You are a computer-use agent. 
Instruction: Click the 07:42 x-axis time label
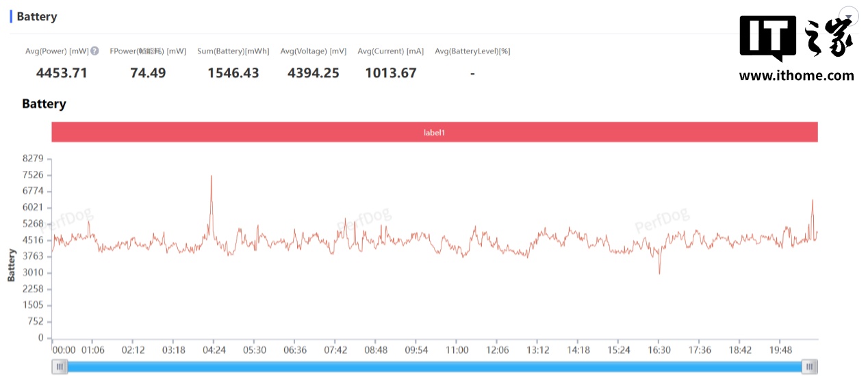click(335, 350)
